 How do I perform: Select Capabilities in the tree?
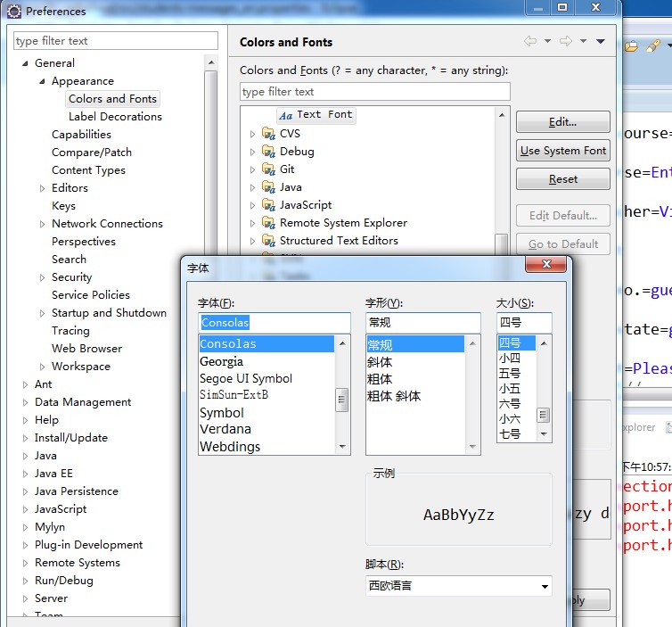pos(81,135)
